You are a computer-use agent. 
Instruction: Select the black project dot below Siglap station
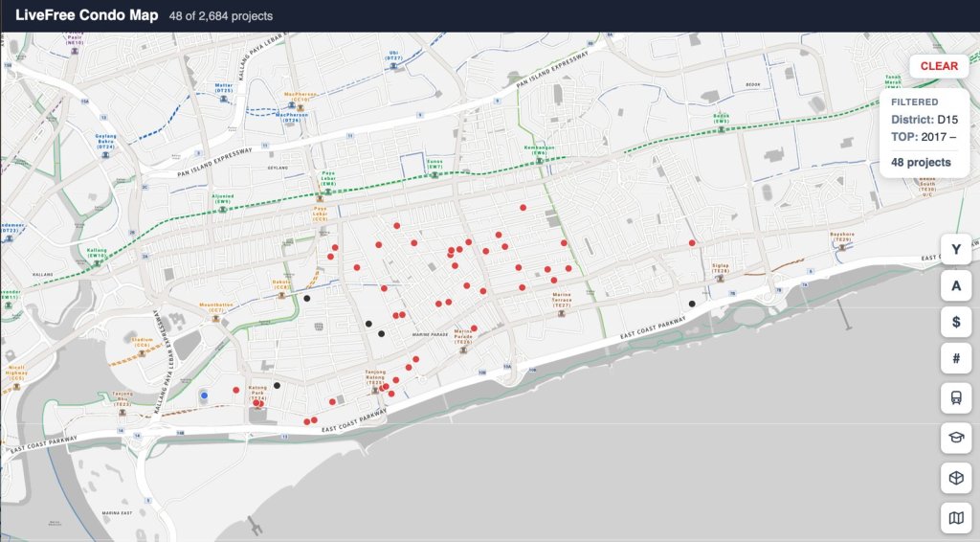pos(692,304)
